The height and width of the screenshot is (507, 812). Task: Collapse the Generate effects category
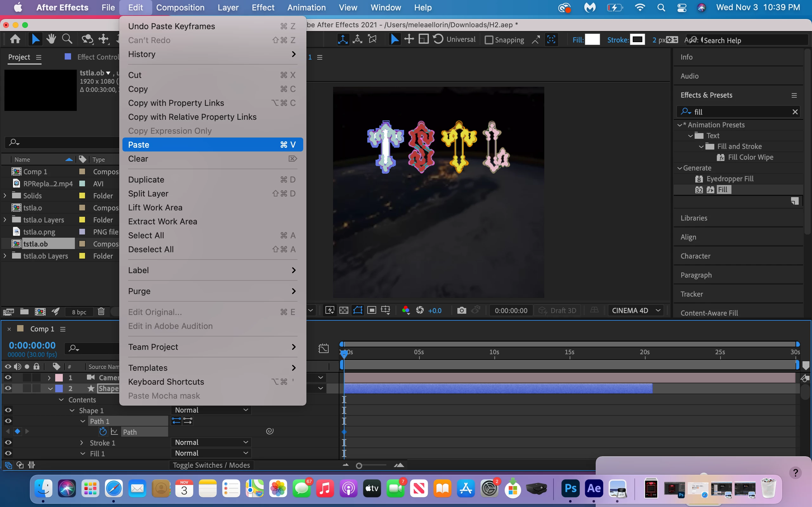679,168
